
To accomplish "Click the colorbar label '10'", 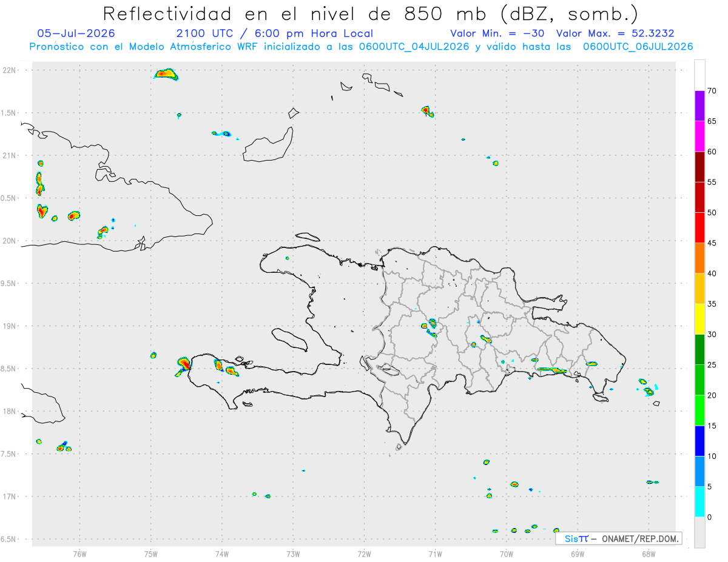I will pyautogui.click(x=712, y=457).
